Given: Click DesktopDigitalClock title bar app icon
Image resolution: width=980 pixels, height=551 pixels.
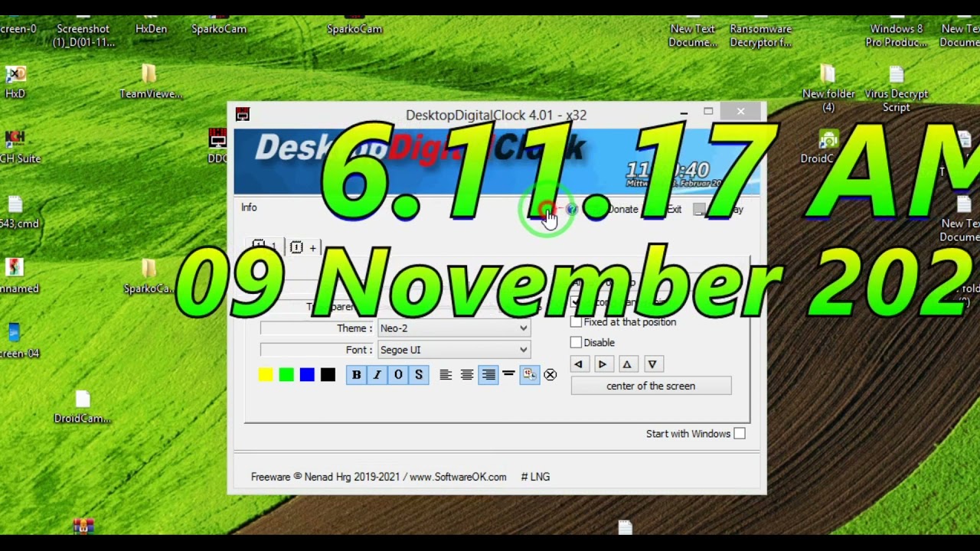Looking at the screenshot, I should tap(243, 115).
